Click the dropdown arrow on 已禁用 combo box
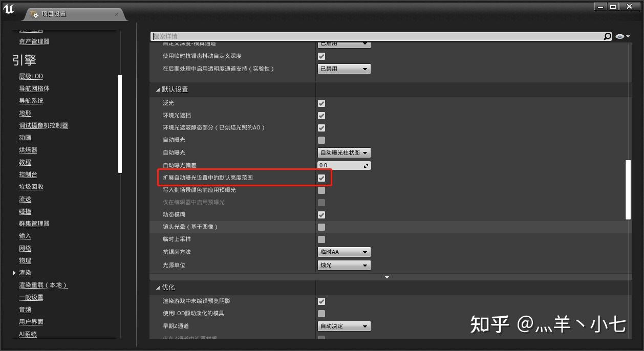Screen dimensions: 644x351 pos(366,69)
